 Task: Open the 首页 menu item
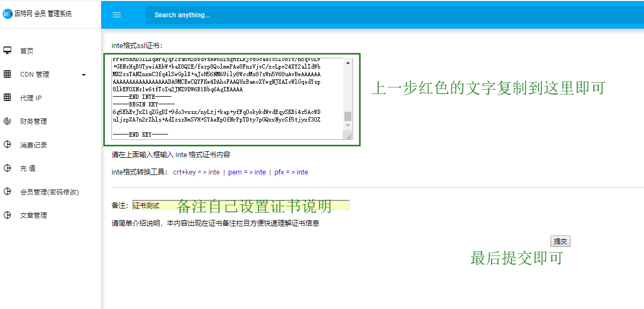click(26, 51)
